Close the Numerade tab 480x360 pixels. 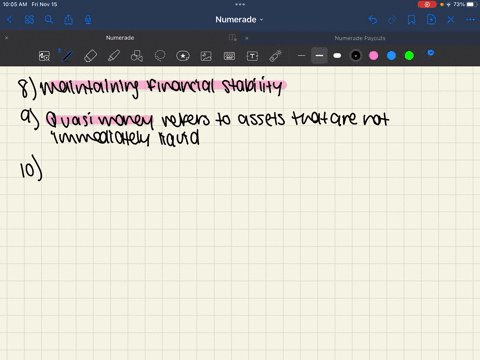(6, 38)
